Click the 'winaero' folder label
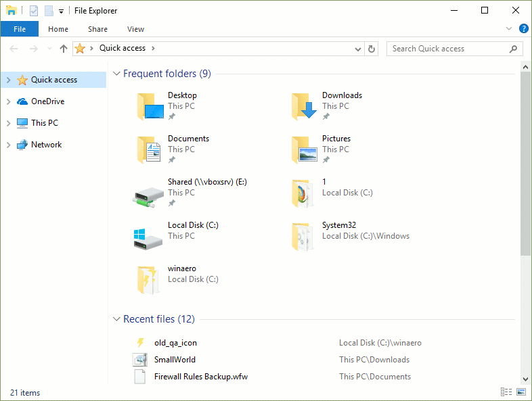The width and height of the screenshot is (532, 401). pyautogui.click(x=182, y=268)
